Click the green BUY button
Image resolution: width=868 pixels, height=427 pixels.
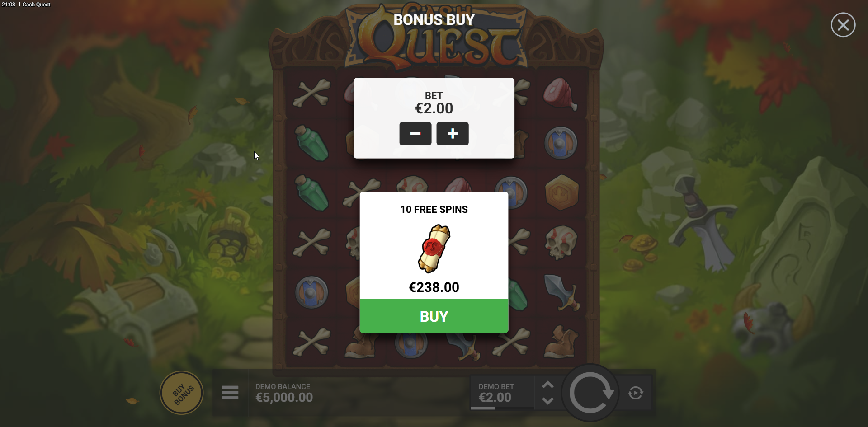tap(434, 316)
